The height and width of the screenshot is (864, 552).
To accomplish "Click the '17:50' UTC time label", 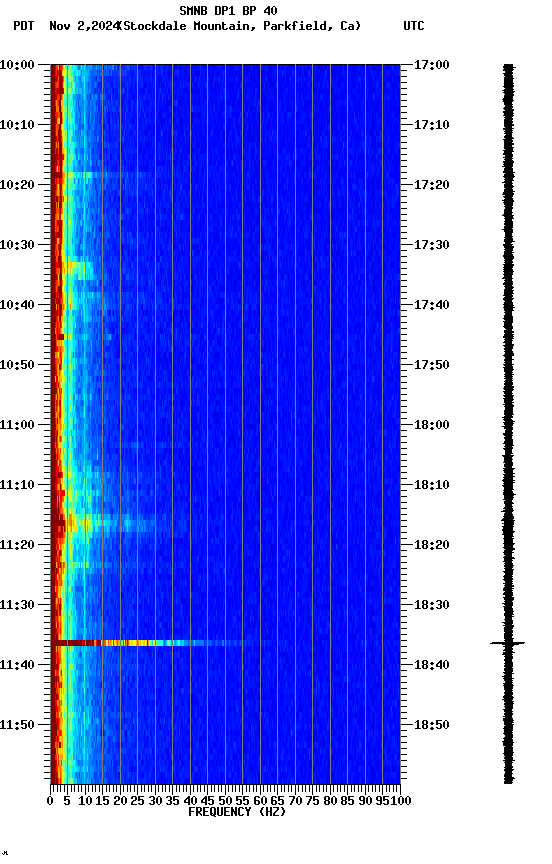I will (432, 365).
